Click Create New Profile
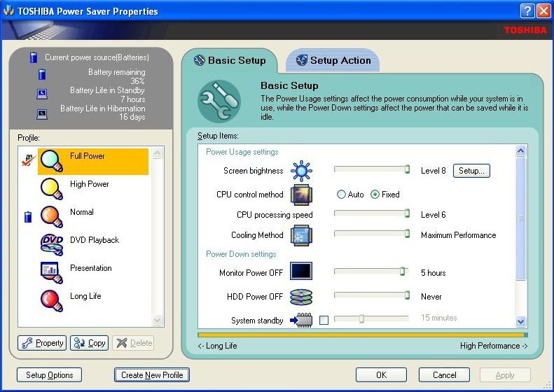 [x=152, y=375]
